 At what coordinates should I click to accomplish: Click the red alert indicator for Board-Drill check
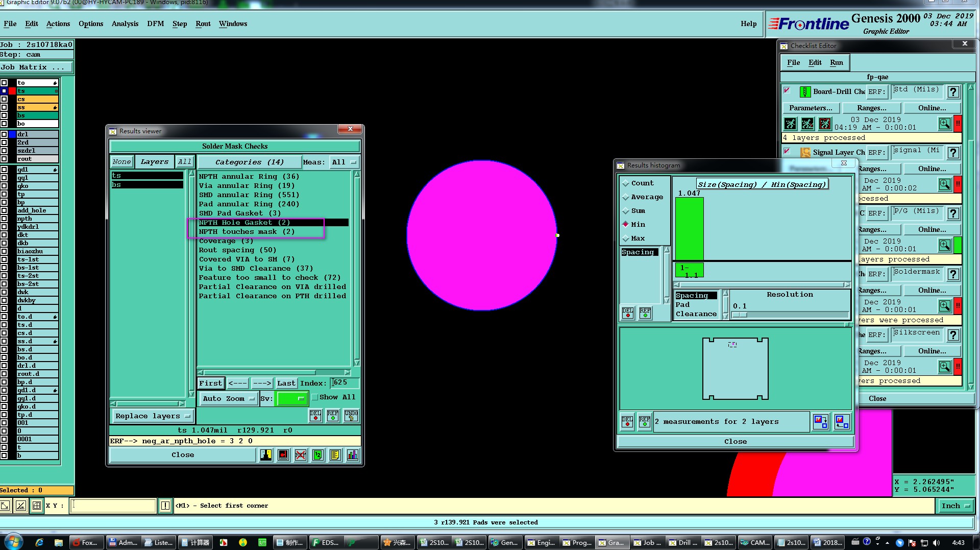(958, 124)
